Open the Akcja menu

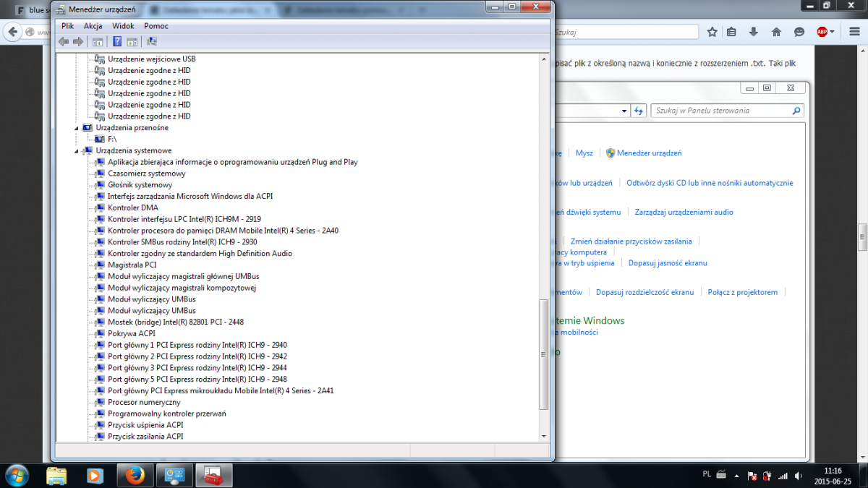(x=93, y=26)
